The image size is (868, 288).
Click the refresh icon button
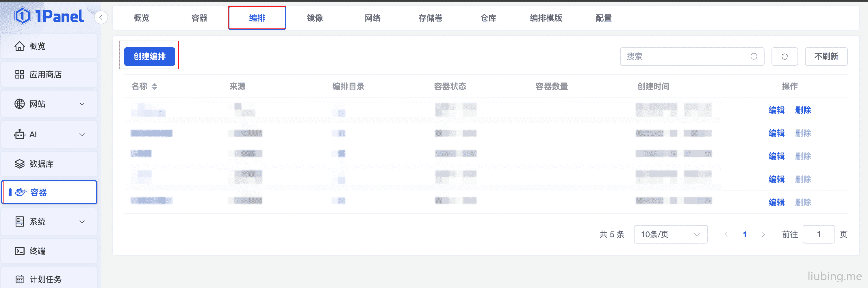(x=784, y=57)
